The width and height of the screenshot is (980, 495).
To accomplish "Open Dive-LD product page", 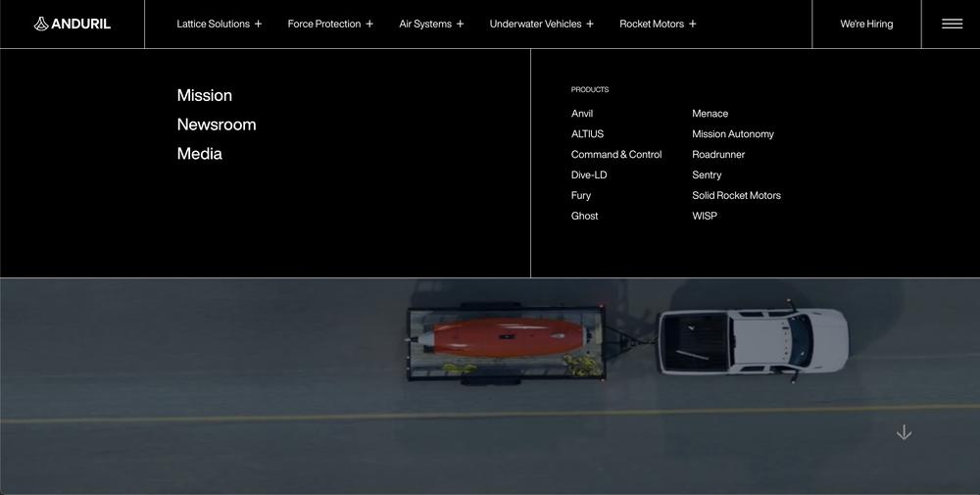I will coord(589,175).
